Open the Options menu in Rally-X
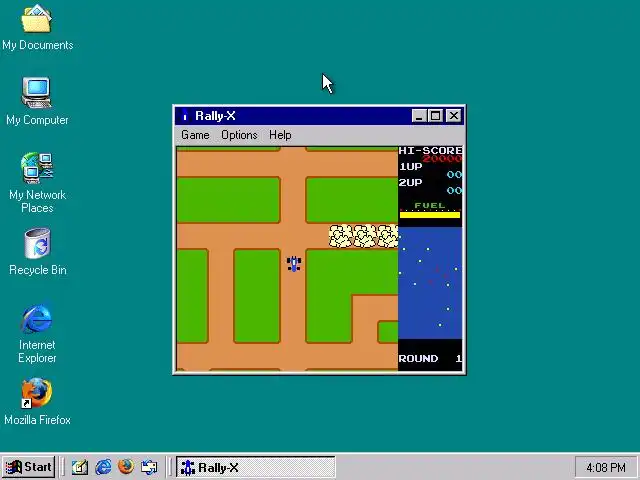Screen dimensions: 640x480 tap(239, 135)
